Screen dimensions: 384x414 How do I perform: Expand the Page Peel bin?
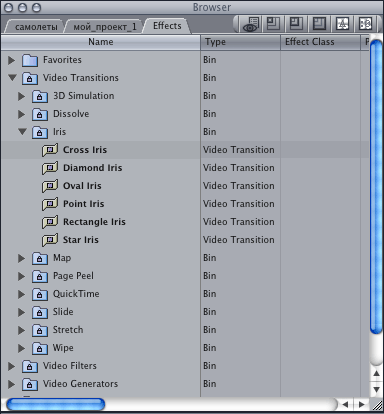tap(22, 276)
